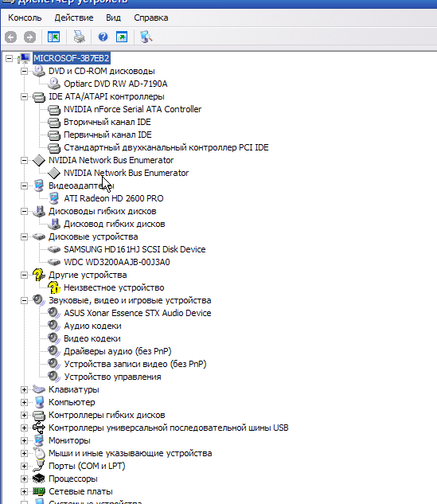Collapse Дисководы гибких дисков category
Screen dimensions: 437x504
coord(24,211)
